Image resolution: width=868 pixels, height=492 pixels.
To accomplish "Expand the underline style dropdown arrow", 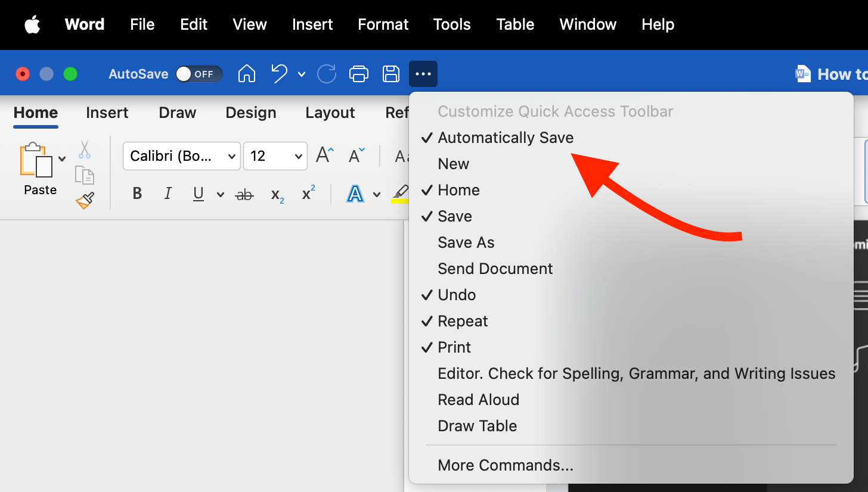I will coord(221,194).
